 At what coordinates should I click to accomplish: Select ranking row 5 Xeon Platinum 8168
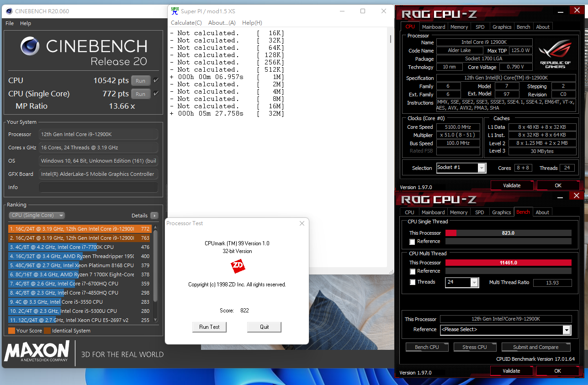tap(79, 265)
